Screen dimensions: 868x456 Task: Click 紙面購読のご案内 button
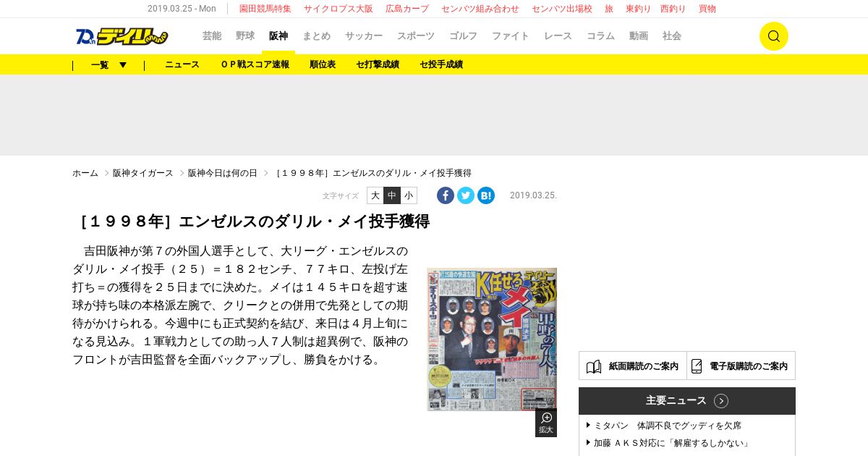tap(633, 366)
